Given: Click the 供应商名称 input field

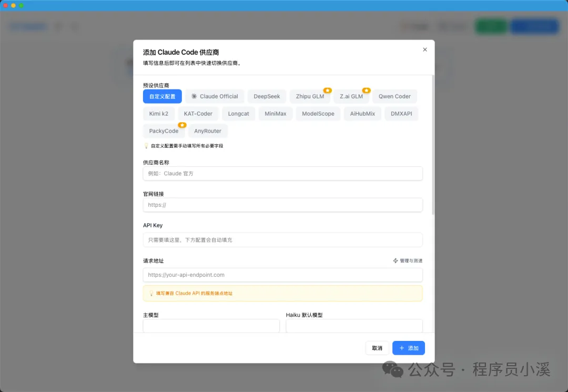Looking at the screenshot, I should 283,173.
